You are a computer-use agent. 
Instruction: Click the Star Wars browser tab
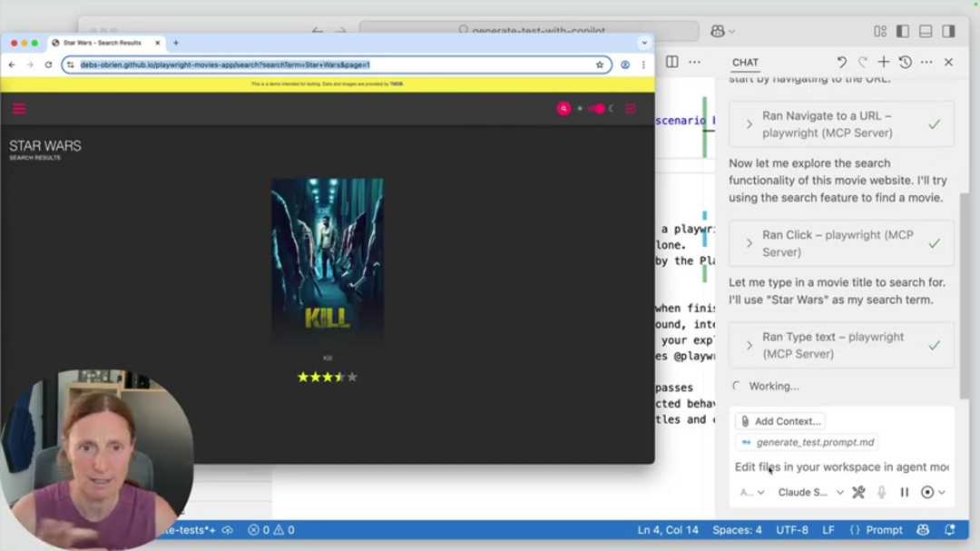pyautogui.click(x=102, y=43)
